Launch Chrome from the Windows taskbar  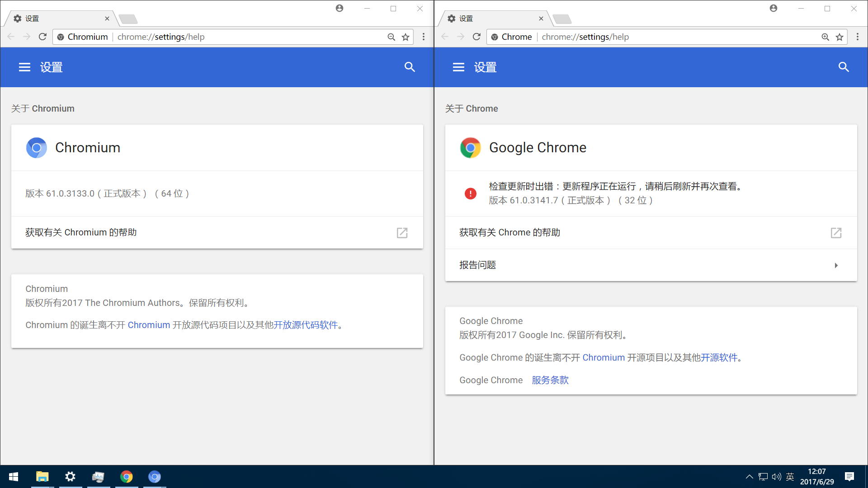coord(127,477)
